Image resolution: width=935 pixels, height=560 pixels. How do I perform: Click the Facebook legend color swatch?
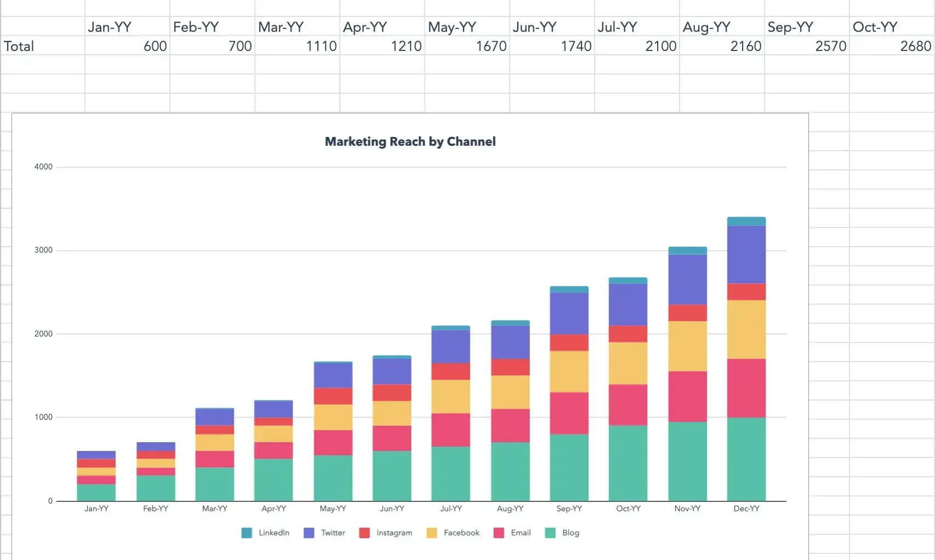pos(432,533)
